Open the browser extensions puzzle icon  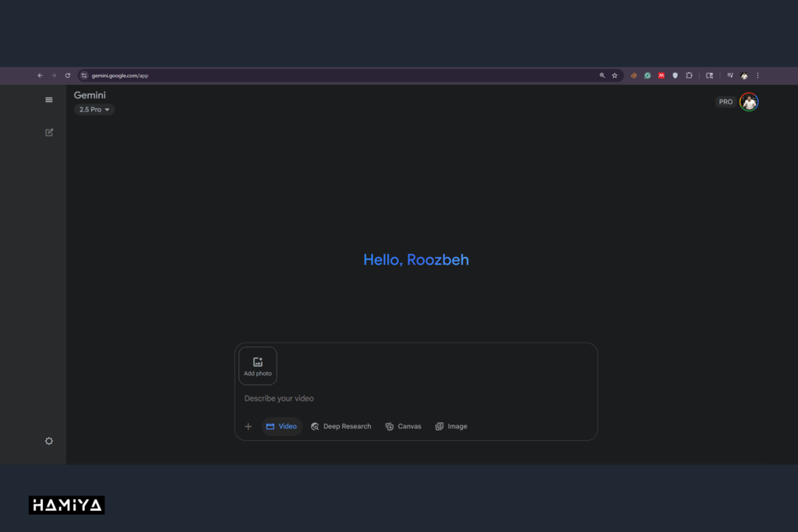pos(688,76)
